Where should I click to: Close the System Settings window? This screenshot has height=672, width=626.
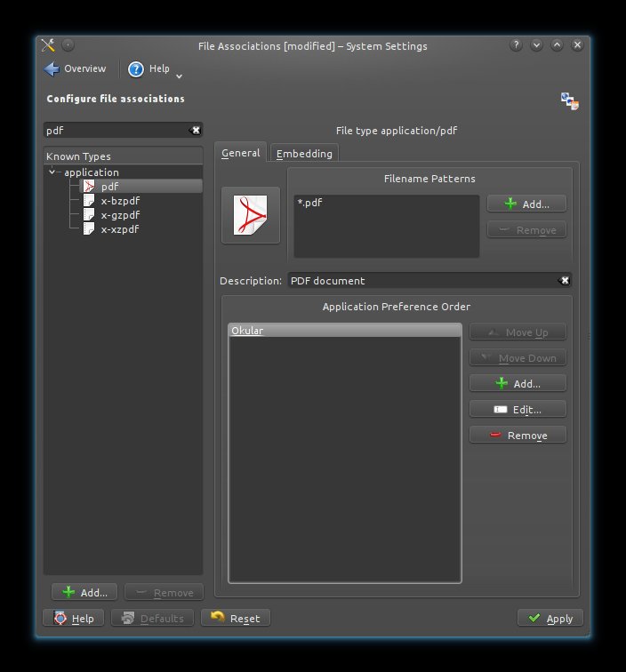(x=578, y=45)
